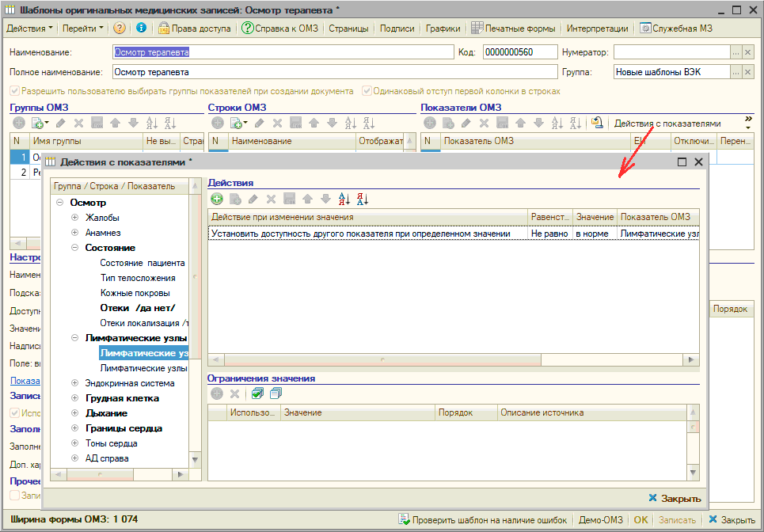This screenshot has width=764, height=532.
Task: Click the blue information icon in top toolbar
Action: [x=142, y=28]
